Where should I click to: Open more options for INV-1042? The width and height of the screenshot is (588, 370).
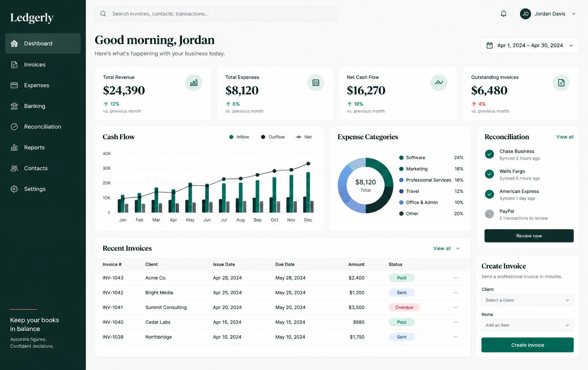point(456,293)
